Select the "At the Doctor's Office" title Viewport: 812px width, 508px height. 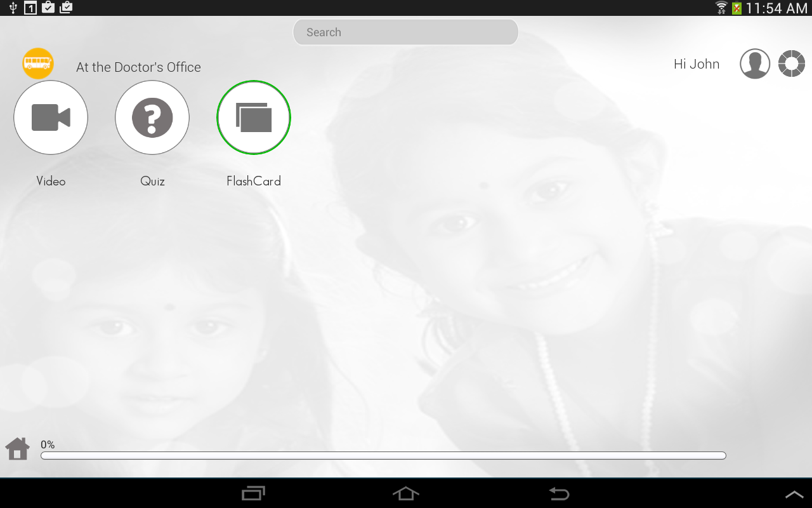pos(138,67)
